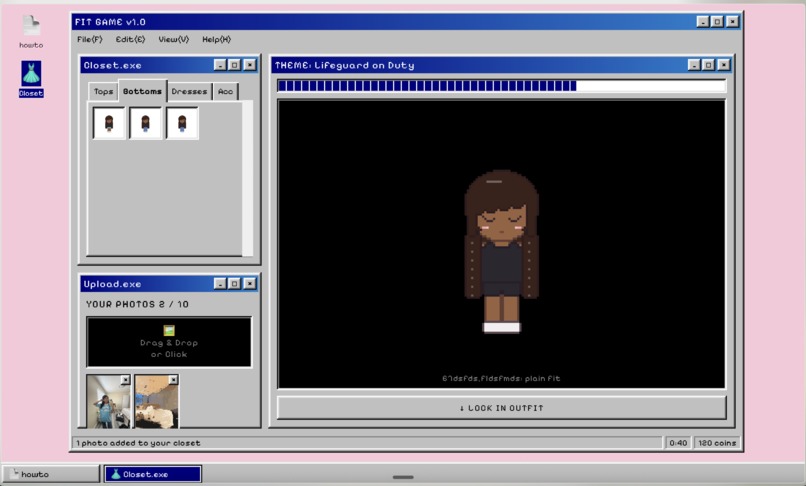Open the File(F) menu
Image resolution: width=806 pixels, height=486 pixels.
coord(89,39)
